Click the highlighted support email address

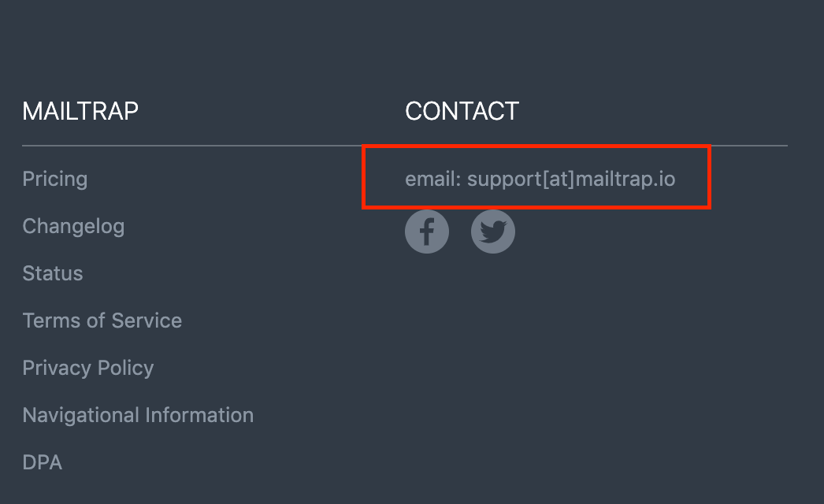pyautogui.click(x=540, y=179)
